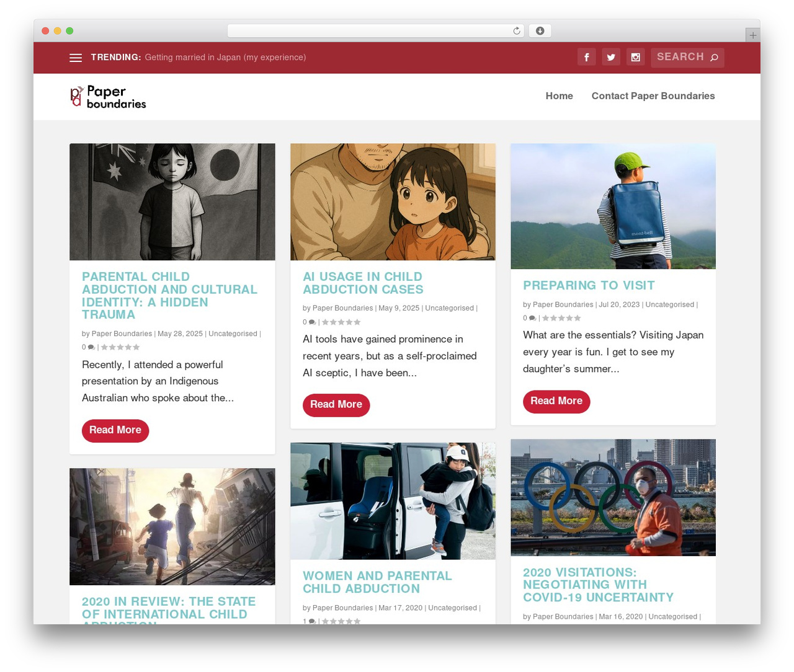Screen dimensions: 794x672
Task: Focus the browser address bar
Action: (x=376, y=31)
